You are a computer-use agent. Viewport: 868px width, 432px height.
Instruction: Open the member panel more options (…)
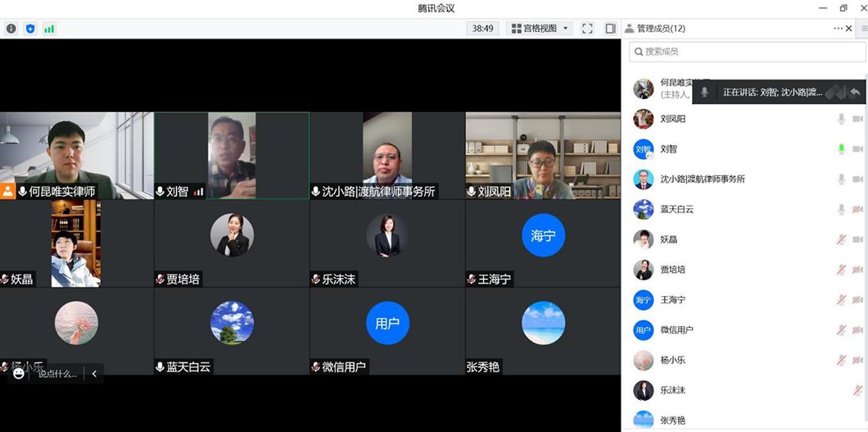coord(838,28)
